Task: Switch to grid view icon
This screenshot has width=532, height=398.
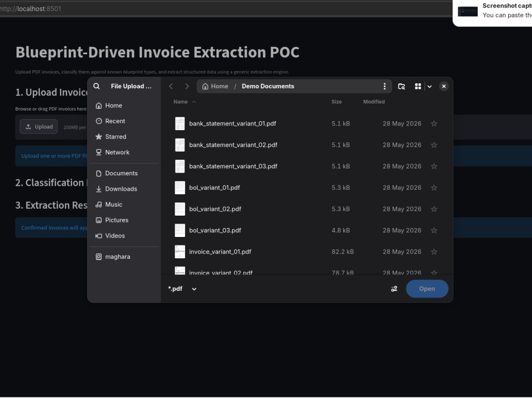Action: (x=418, y=86)
